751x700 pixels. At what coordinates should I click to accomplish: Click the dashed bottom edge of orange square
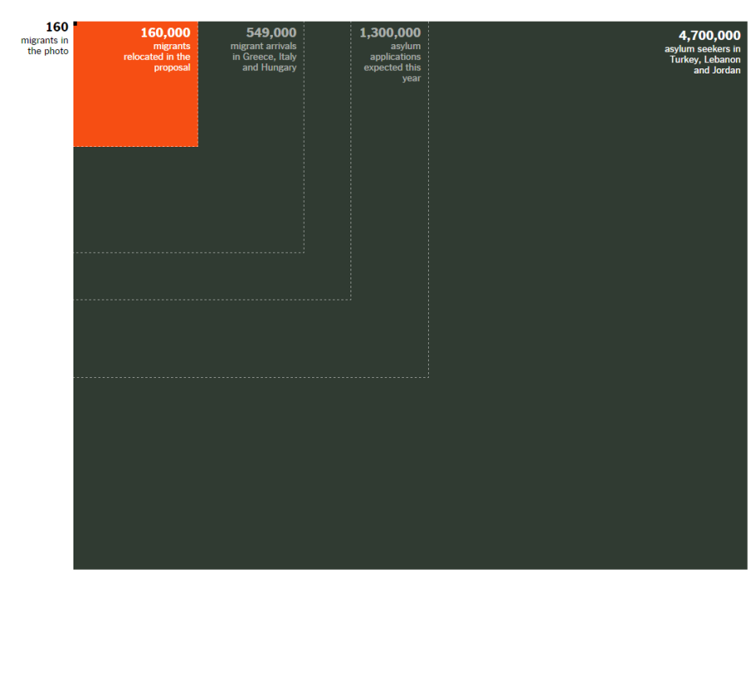[134, 146]
